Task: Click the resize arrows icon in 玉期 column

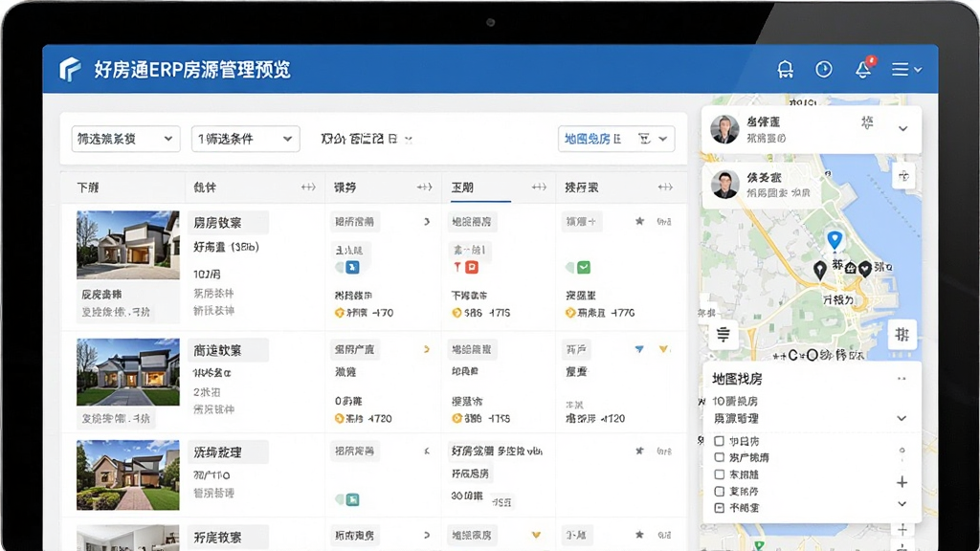Action: click(x=539, y=187)
